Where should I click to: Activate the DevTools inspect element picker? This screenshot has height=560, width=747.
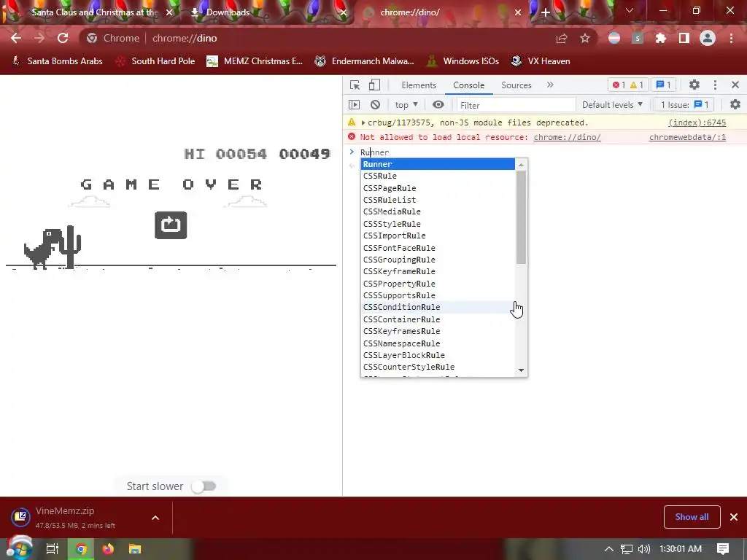(x=355, y=85)
